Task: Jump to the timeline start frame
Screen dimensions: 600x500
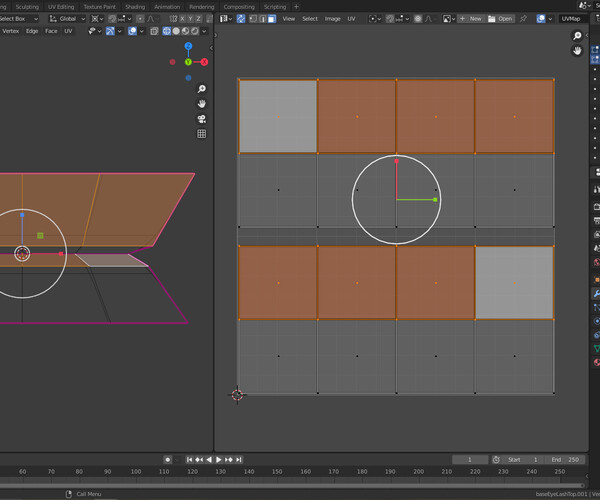Action: pos(190,459)
